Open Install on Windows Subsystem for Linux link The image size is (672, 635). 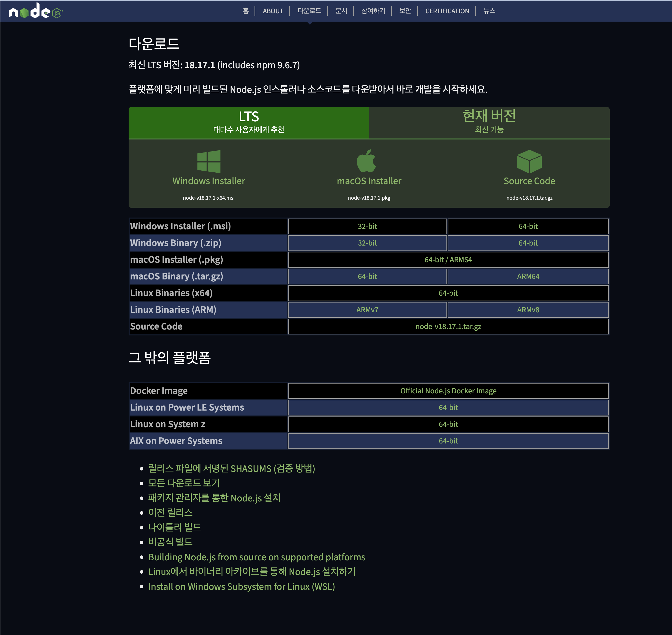click(241, 587)
